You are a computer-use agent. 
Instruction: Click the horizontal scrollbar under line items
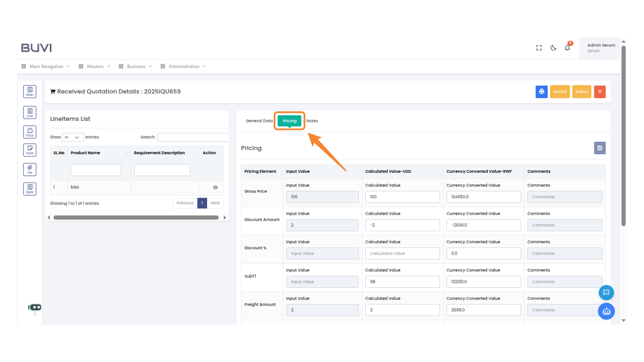pyautogui.click(x=136, y=218)
